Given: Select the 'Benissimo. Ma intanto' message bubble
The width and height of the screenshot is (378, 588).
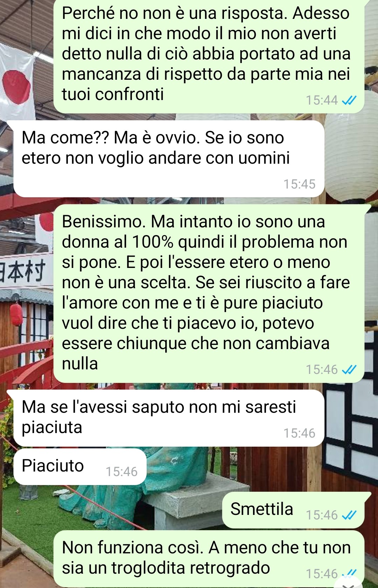Looking at the screenshot, I should (209, 293).
